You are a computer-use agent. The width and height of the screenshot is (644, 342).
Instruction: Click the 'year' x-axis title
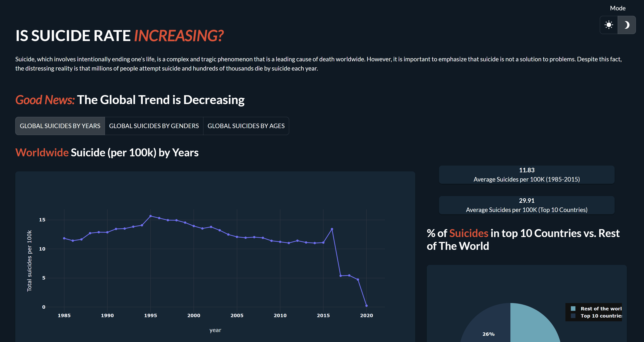click(215, 330)
